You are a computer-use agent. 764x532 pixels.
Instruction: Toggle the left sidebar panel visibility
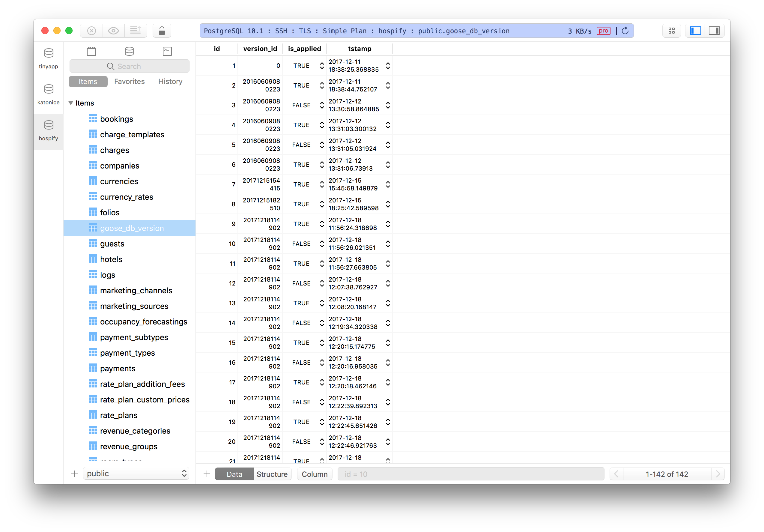(x=695, y=30)
